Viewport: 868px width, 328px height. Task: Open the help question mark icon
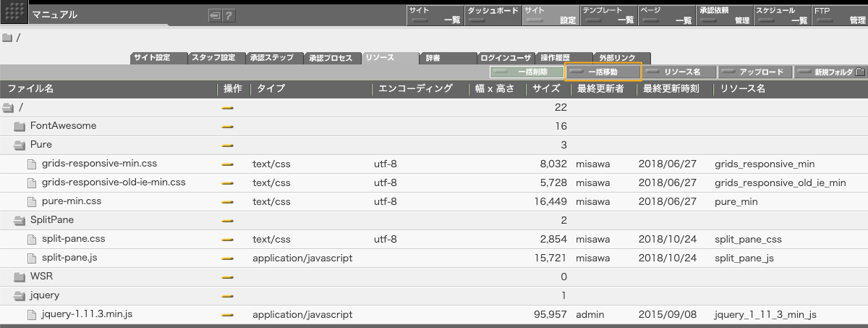click(229, 15)
